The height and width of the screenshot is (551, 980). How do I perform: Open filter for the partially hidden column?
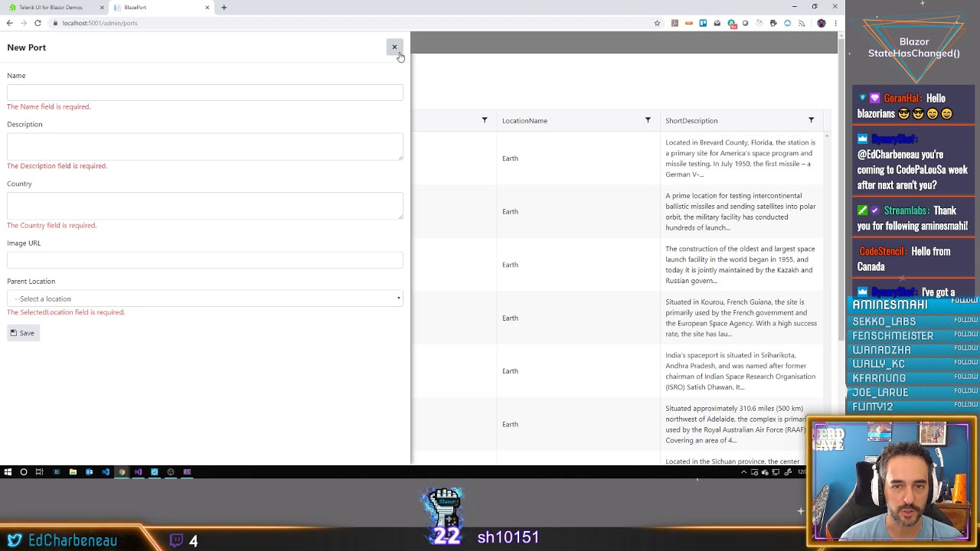[484, 120]
